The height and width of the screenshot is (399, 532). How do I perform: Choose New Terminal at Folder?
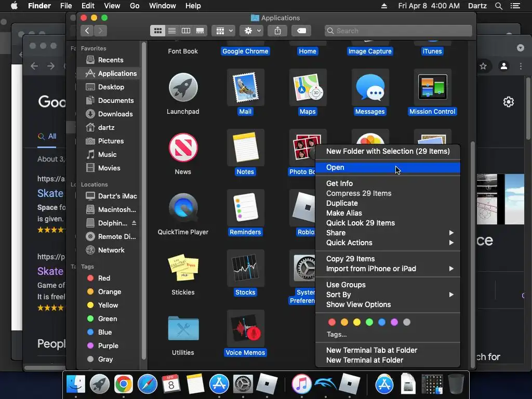pyautogui.click(x=388, y=361)
